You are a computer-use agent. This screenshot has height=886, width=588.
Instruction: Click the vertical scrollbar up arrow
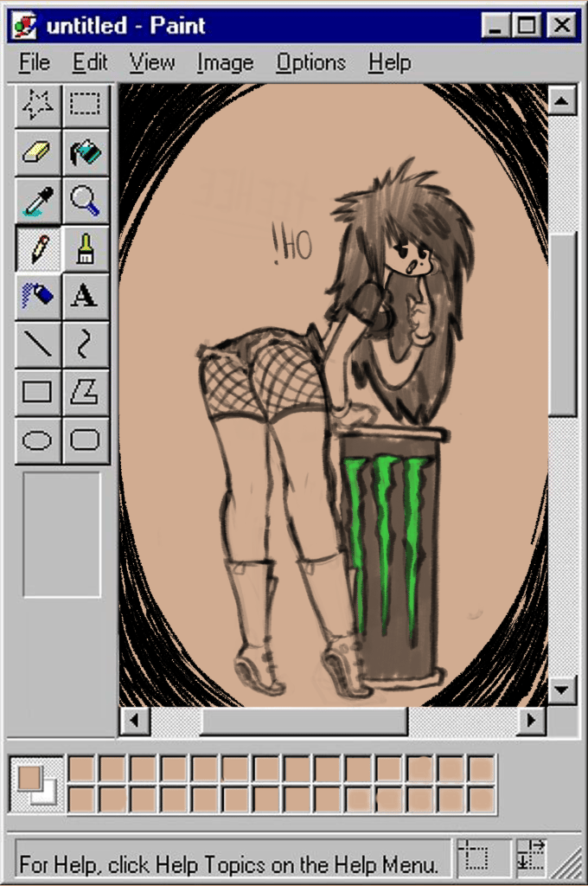[x=562, y=100]
